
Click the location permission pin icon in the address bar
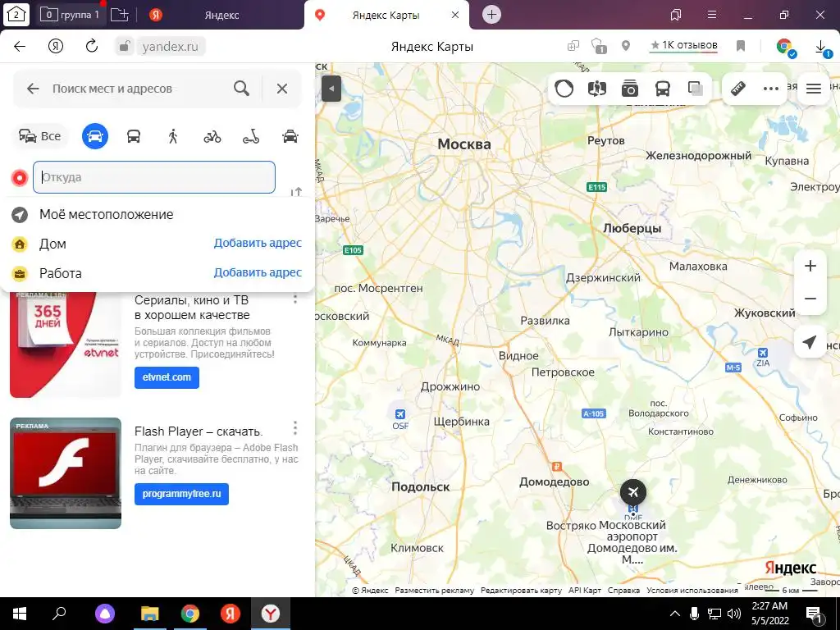[x=626, y=46]
